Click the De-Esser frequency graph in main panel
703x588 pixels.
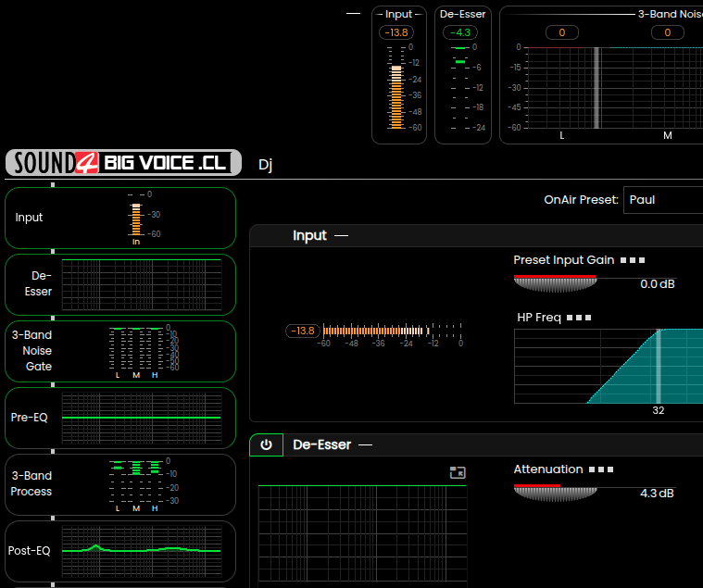coord(362,535)
